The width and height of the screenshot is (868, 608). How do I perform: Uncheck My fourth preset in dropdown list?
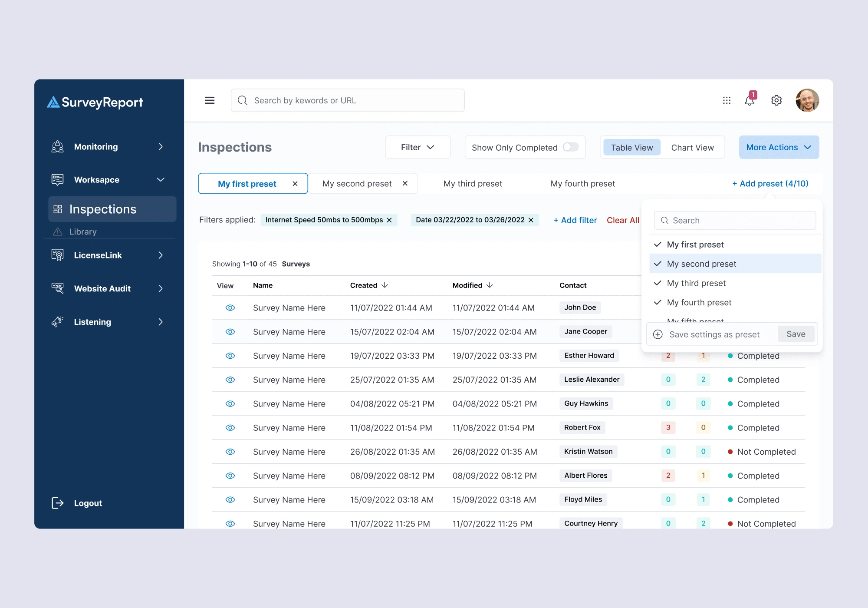tap(735, 302)
